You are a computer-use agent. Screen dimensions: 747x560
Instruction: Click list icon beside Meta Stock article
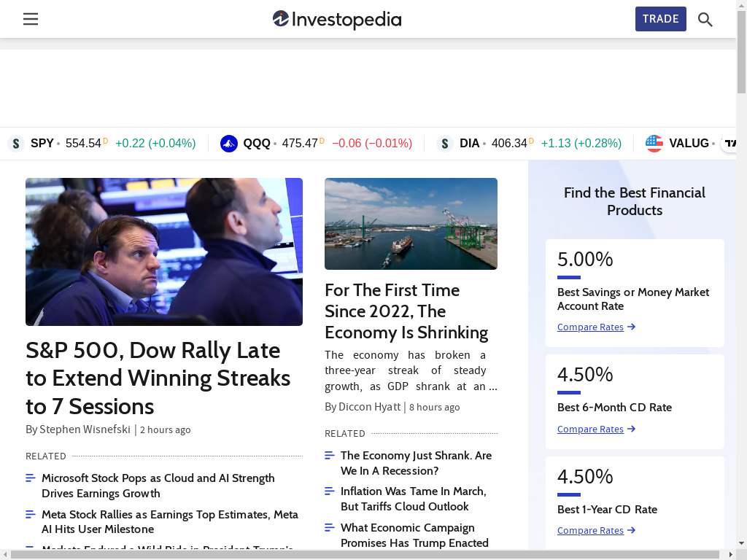(x=31, y=514)
